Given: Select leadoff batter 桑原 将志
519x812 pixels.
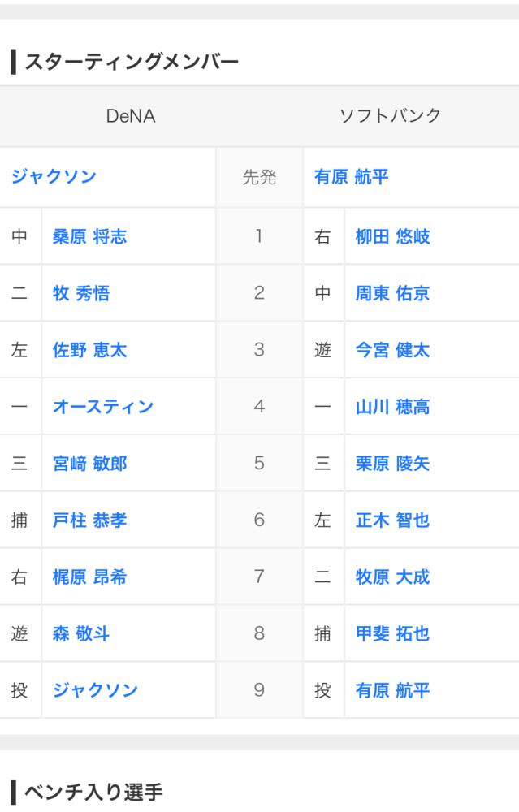Looking at the screenshot, I should click(89, 236).
